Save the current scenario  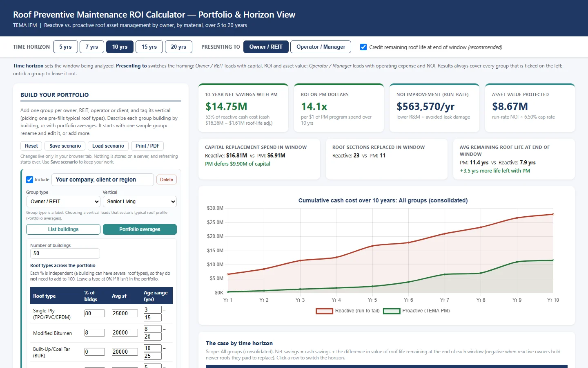tap(65, 146)
